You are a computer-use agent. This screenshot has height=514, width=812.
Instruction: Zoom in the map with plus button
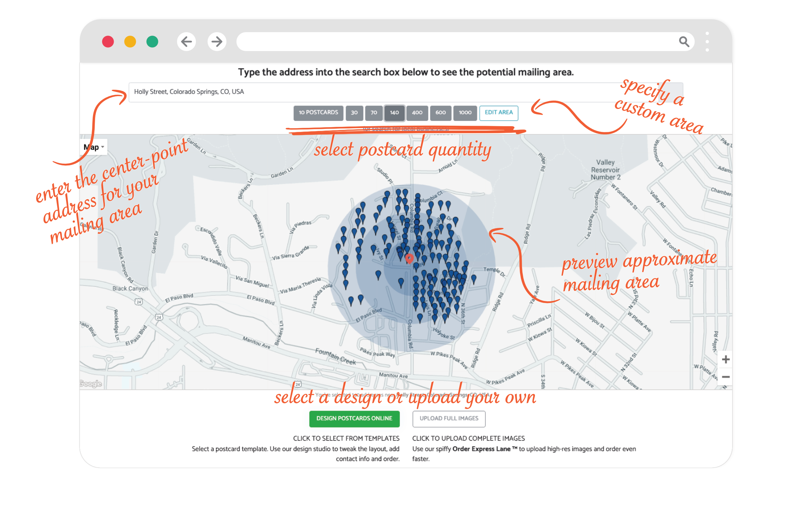tap(725, 359)
